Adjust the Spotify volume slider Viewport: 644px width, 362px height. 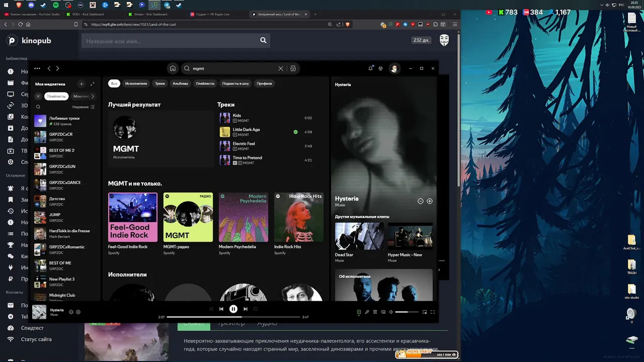(x=407, y=312)
